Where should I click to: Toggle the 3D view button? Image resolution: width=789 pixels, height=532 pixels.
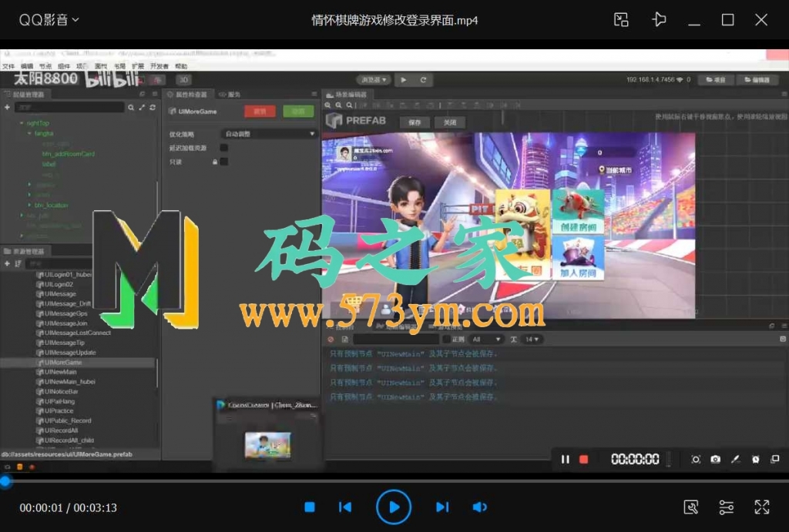[183, 80]
